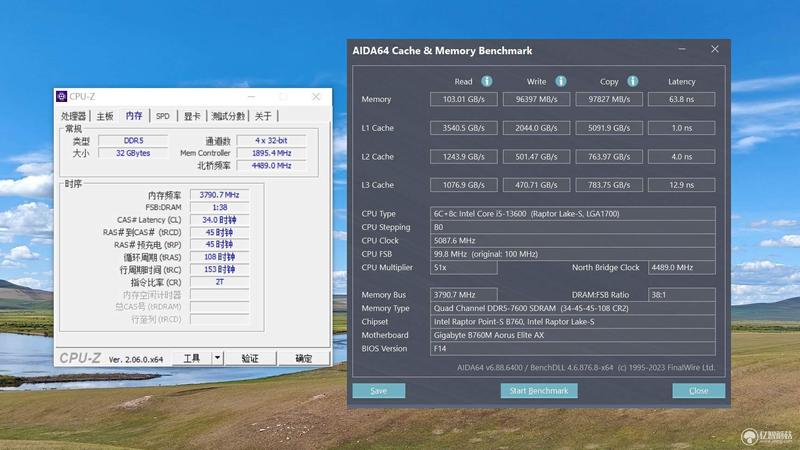Screen dimensions: 800x450
Task: Click the Memory Read value 103.01 GB/s
Action: [464, 99]
